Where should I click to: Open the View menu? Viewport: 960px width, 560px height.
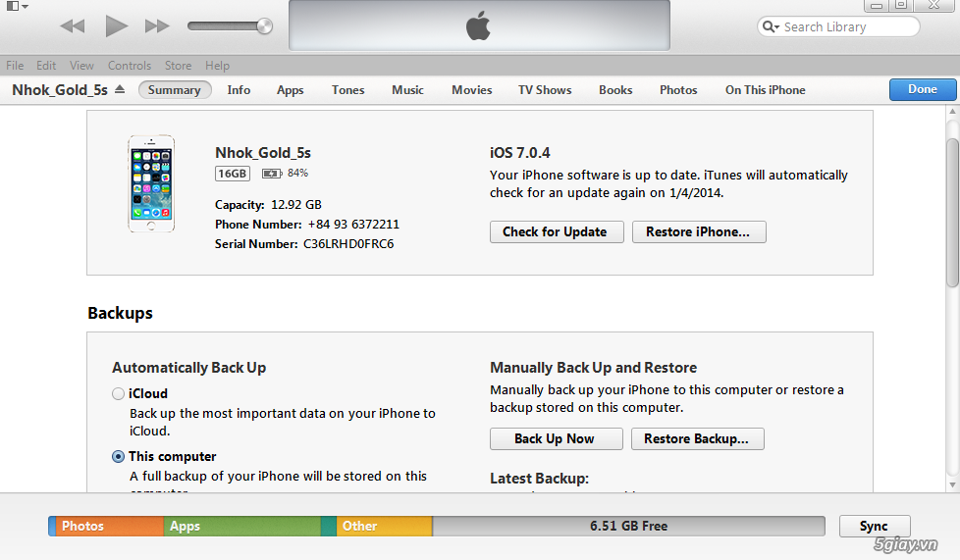click(81, 66)
